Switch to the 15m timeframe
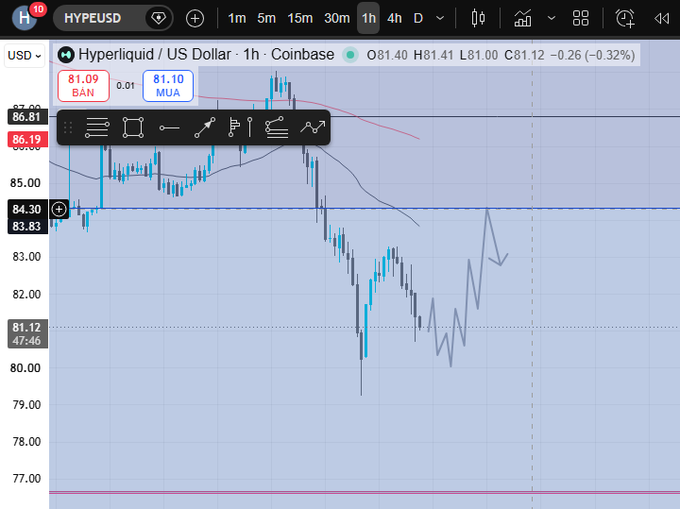 click(x=300, y=18)
